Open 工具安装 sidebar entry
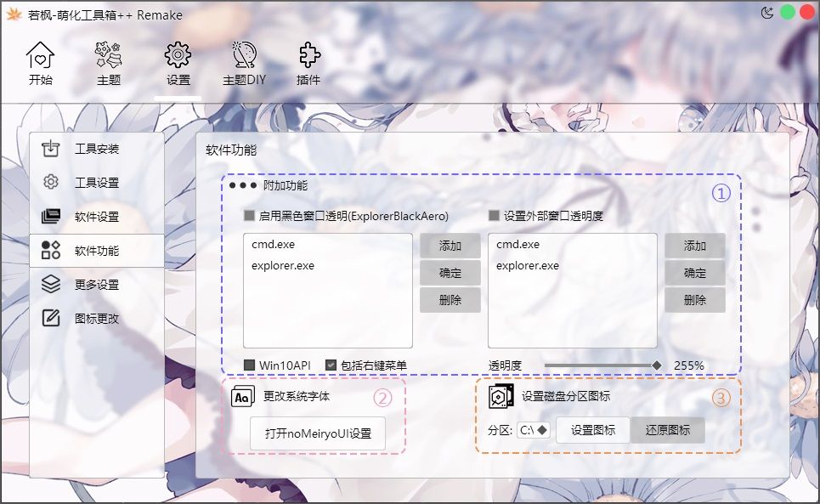Screen dimensions: 820x504 point(97,149)
